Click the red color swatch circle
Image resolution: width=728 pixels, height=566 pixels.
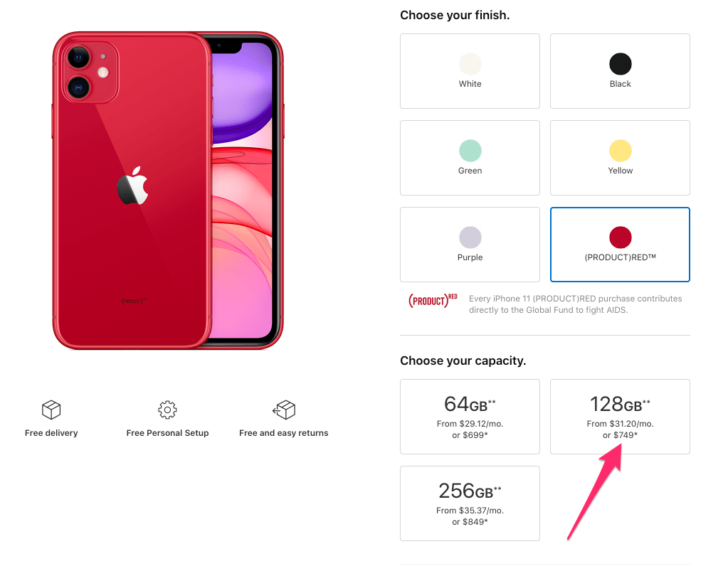click(x=621, y=237)
